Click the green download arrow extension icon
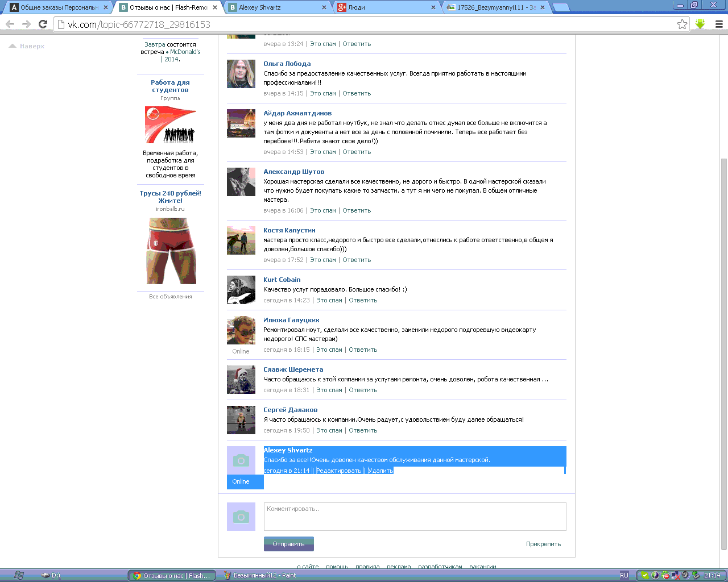 tap(700, 24)
